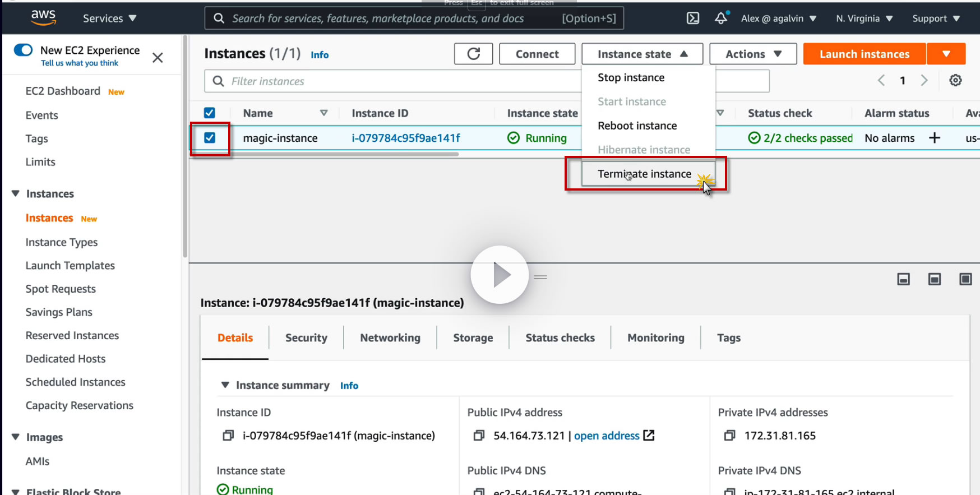Collapse the Instance summary section
Viewport: 980px width, 495px height.
point(225,385)
